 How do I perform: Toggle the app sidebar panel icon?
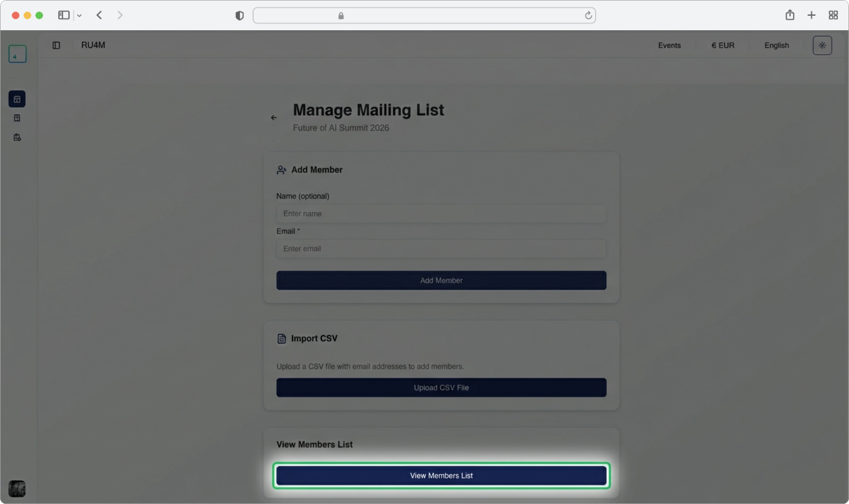[x=56, y=46]
